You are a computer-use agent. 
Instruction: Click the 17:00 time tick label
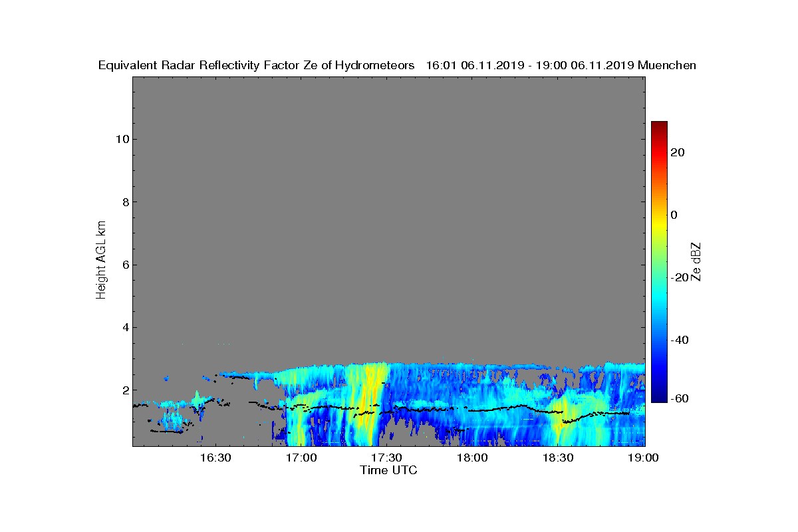(301, 458)
